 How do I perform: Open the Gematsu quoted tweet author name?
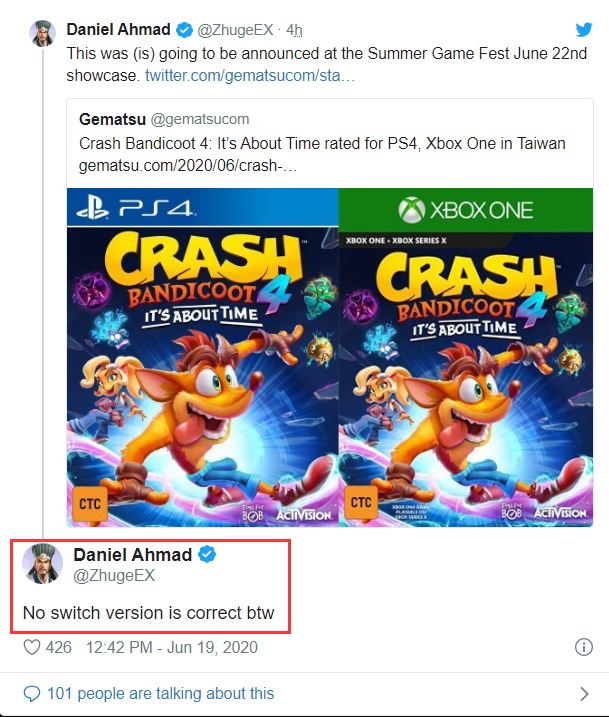pos(112,119)
